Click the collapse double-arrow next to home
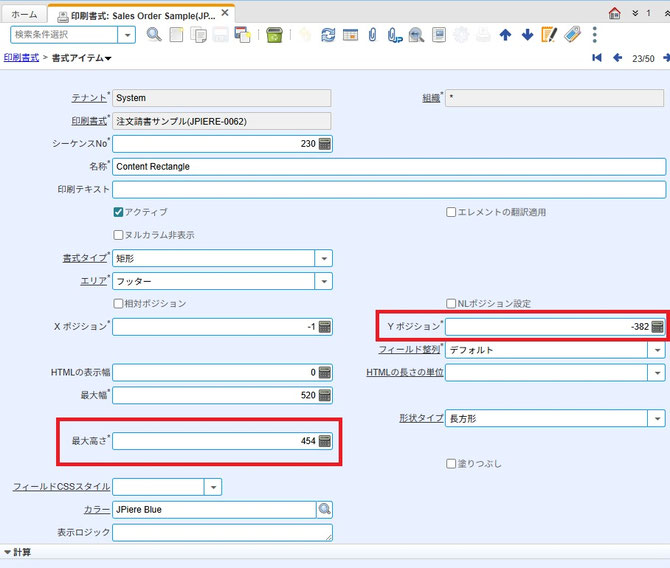Screen dimensions: 670x568 (635, 13)
